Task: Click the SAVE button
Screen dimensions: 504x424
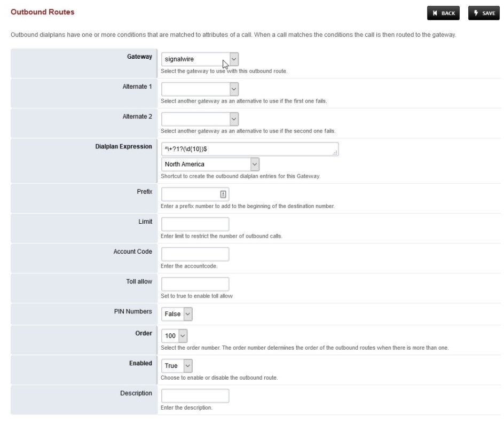Action: click(484, 13)
